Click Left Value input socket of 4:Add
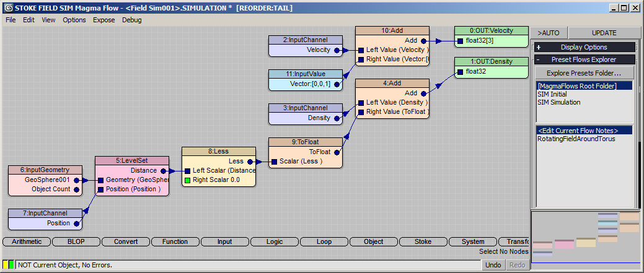644x273 pixels. pyautogui.click(x=361, y=103)
